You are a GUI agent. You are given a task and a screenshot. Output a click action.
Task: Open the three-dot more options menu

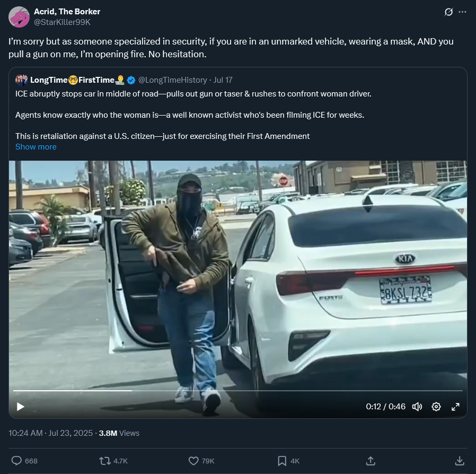point(462,12)
